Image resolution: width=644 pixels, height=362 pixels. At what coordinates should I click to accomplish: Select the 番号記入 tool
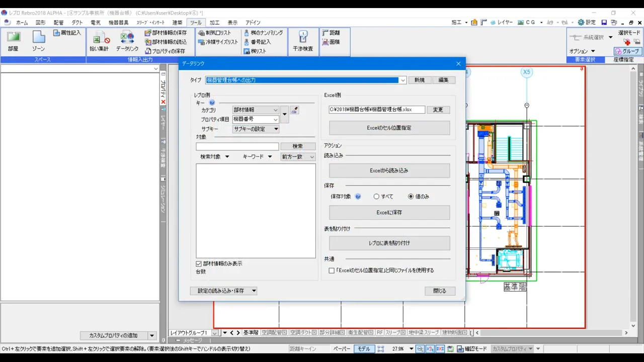point(258,42)
